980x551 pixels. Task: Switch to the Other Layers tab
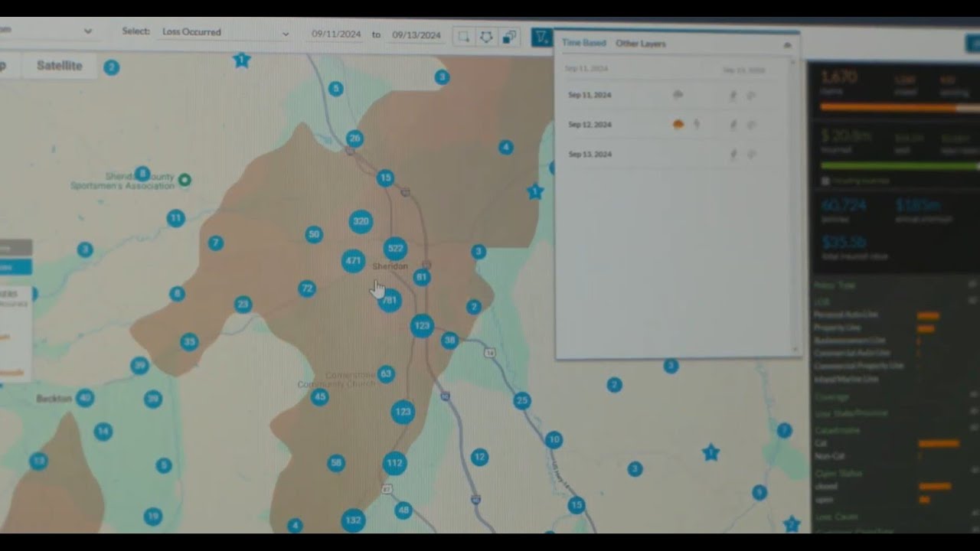click(x=640, y=44)
